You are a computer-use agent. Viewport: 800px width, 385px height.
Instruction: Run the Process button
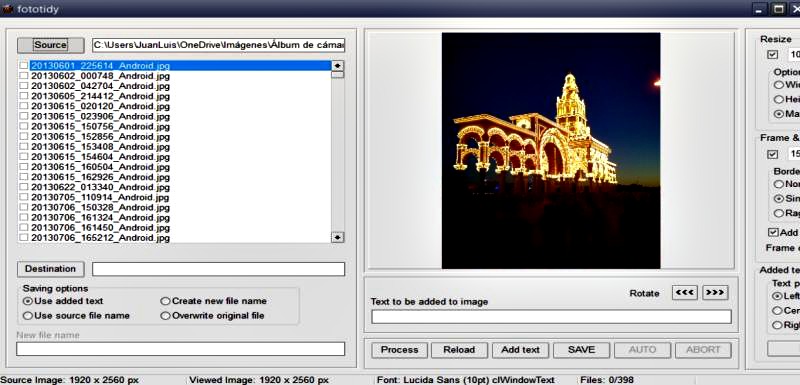coord(399,350)
